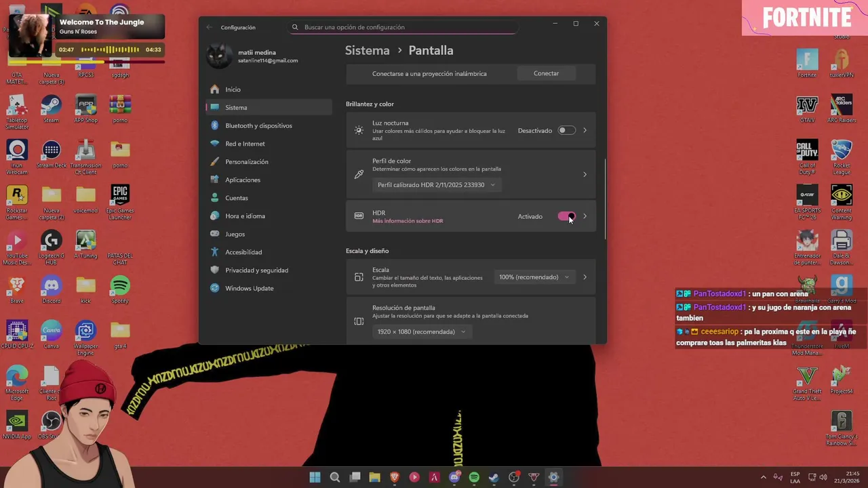Open the APP Shop desktop icon
The width and height of the screenshot is (868, 488).
[x=85, y=109]
